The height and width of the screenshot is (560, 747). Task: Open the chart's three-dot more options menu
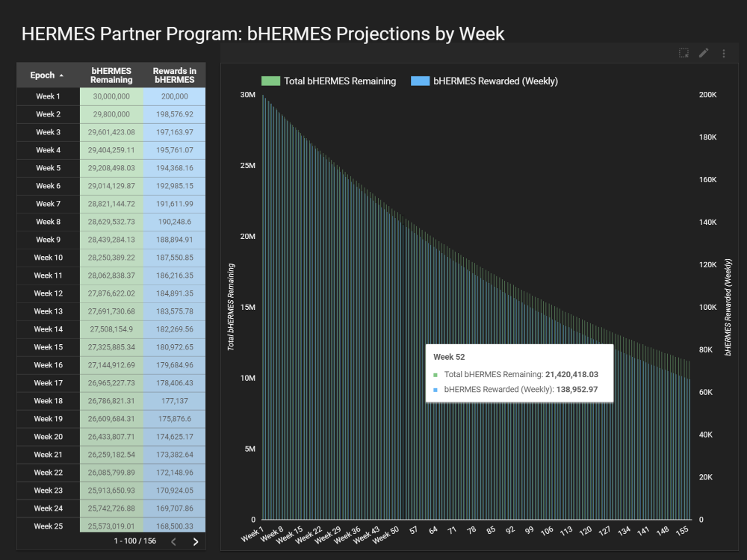723,53
